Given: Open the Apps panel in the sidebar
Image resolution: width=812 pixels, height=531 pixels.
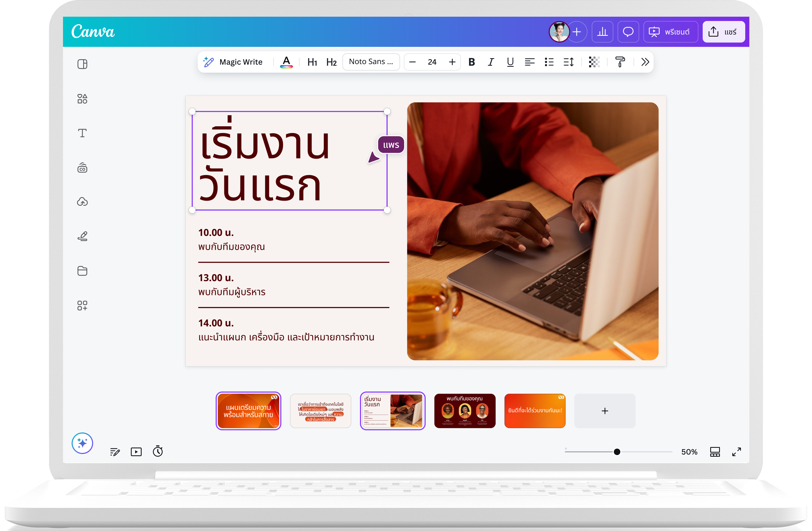Looking at the screenshot, I should click(82, 305).
